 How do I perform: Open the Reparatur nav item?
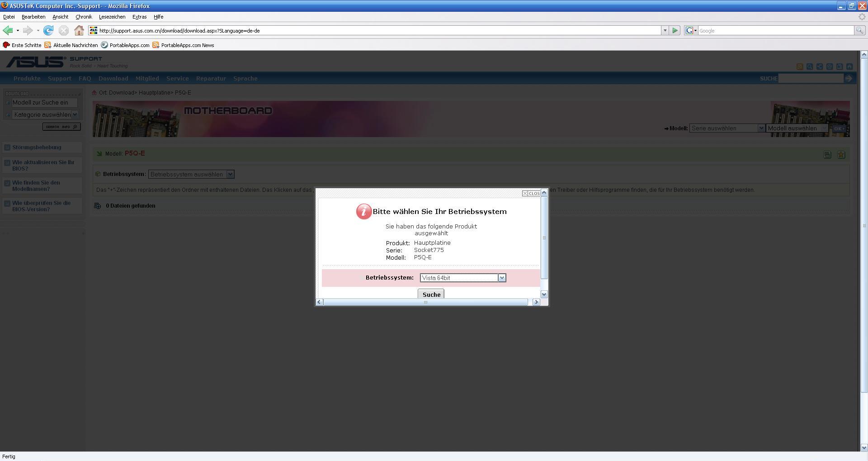(x=211, y=78)
